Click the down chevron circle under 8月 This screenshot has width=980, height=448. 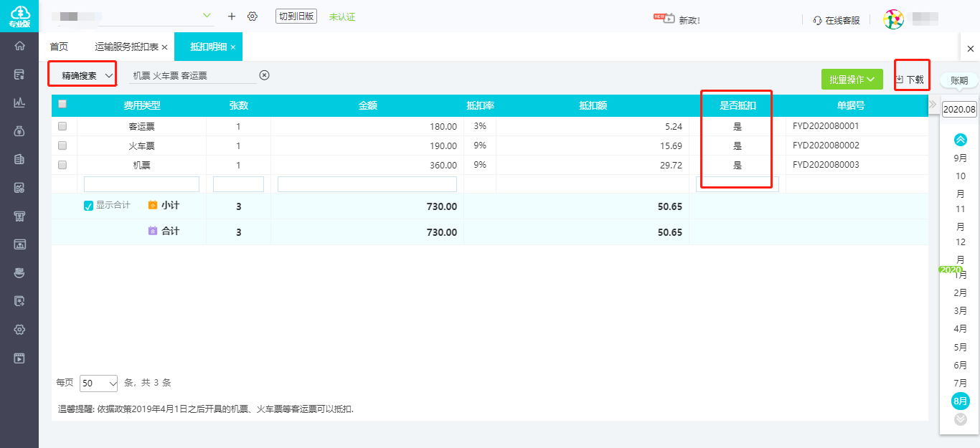coord(961,419)
